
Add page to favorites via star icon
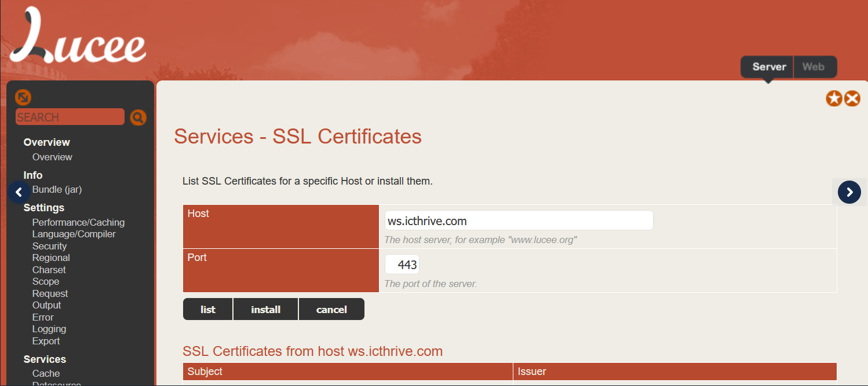click(x=834, y=98)
